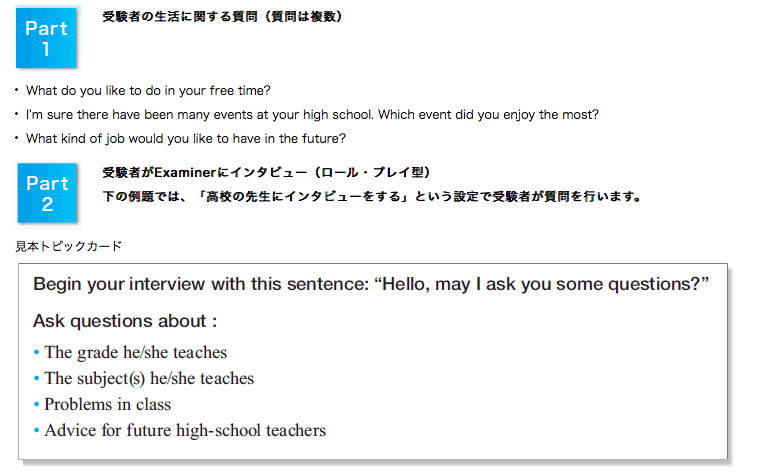784x476 pixels.
Task: Select the question about free time
Action: pyautogui.click(x=148, y=90)
